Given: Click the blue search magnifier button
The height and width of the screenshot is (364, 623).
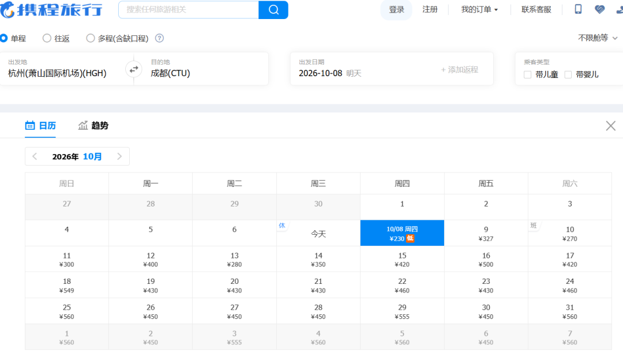Looking at the screenshot, I should coord(273,10).
